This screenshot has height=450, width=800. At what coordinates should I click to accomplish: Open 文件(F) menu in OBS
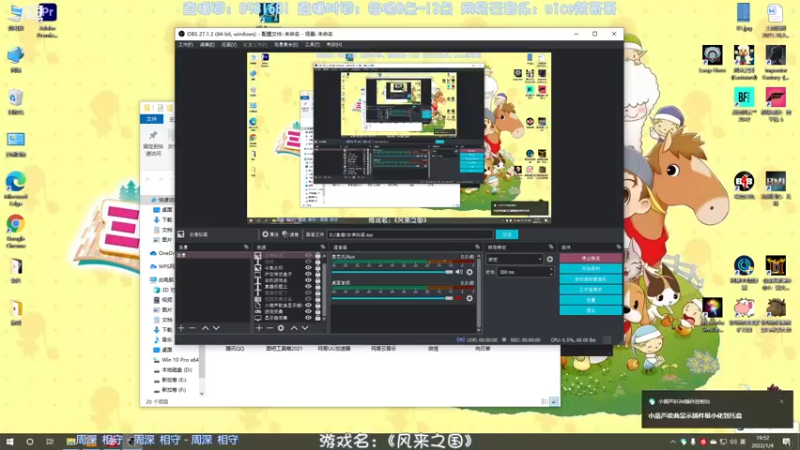click(x=186, y=45)
